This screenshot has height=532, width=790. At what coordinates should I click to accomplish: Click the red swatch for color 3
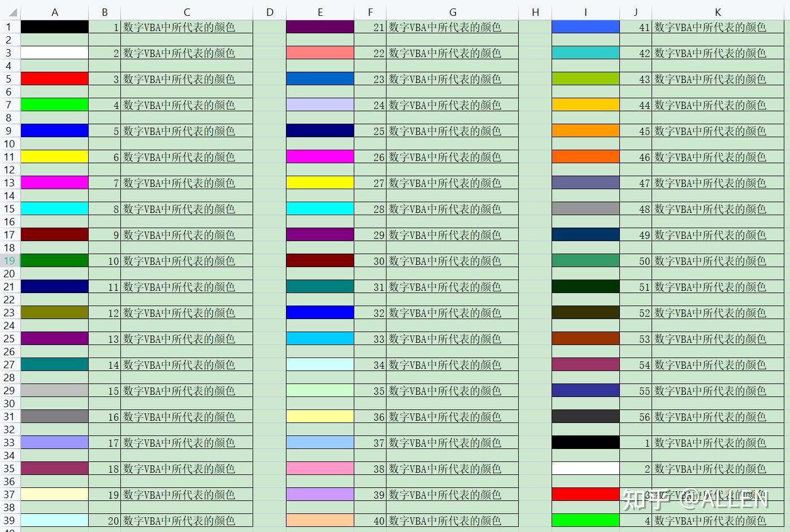point(54,79)
